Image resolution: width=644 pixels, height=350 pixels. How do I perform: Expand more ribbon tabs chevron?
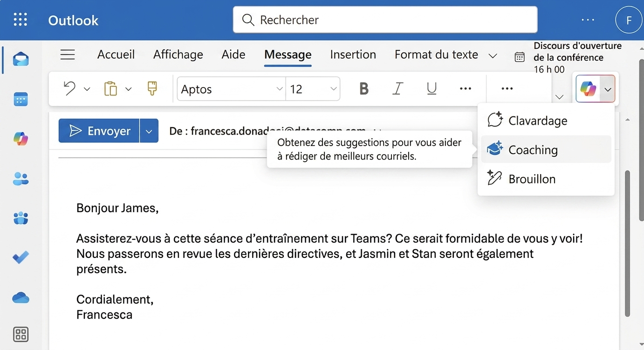(493, 56)
